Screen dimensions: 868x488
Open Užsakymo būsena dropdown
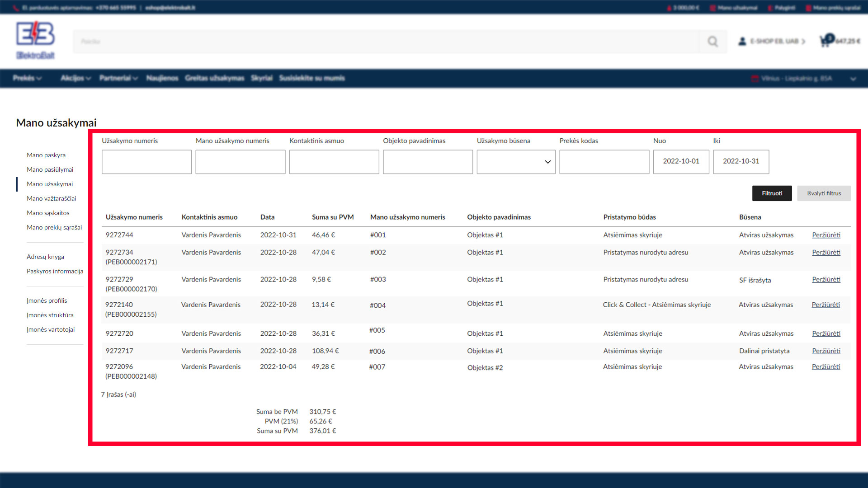(x=516, y=162)
